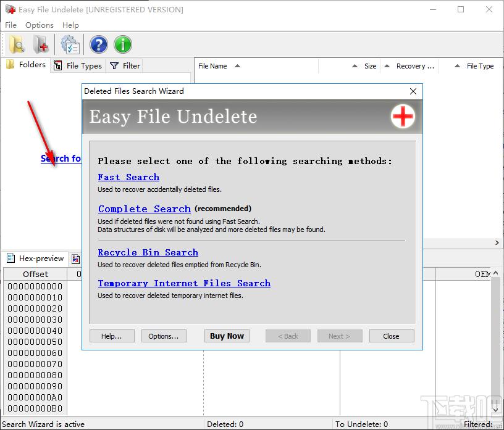Viewport: 504px width, 430px height.
Task: Minimize the Easy File Undelete window
Action: pos(433,9)
